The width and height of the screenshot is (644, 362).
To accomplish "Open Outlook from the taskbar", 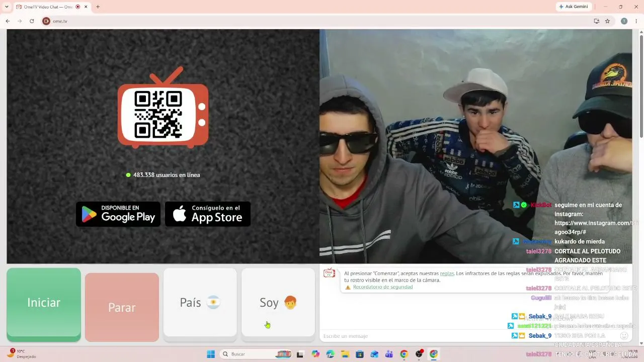I will (x=374, y=354).
